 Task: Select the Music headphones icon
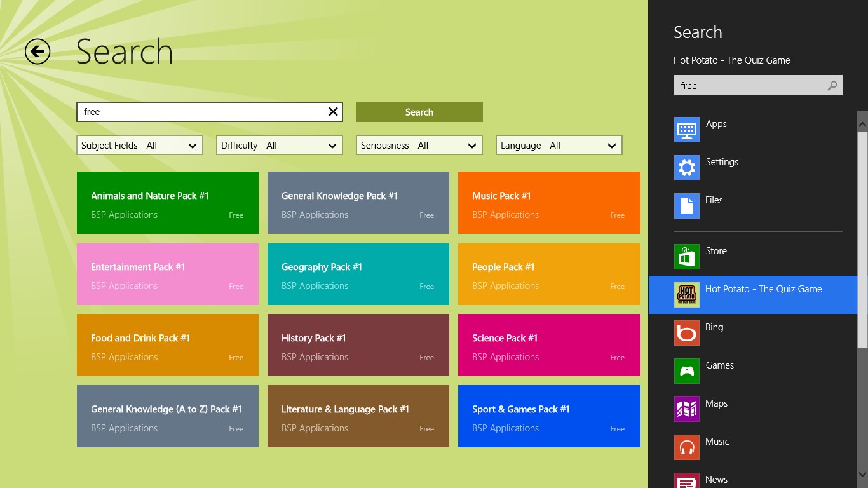click(687, 447)
